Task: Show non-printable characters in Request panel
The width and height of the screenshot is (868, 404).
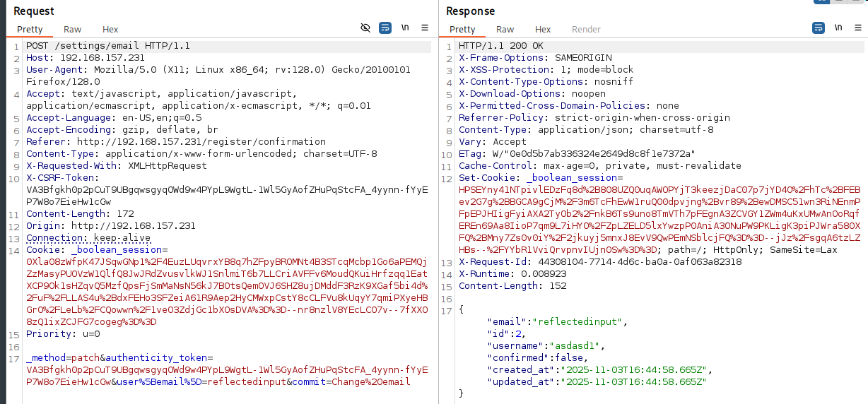Action: [x=405, y=28]
